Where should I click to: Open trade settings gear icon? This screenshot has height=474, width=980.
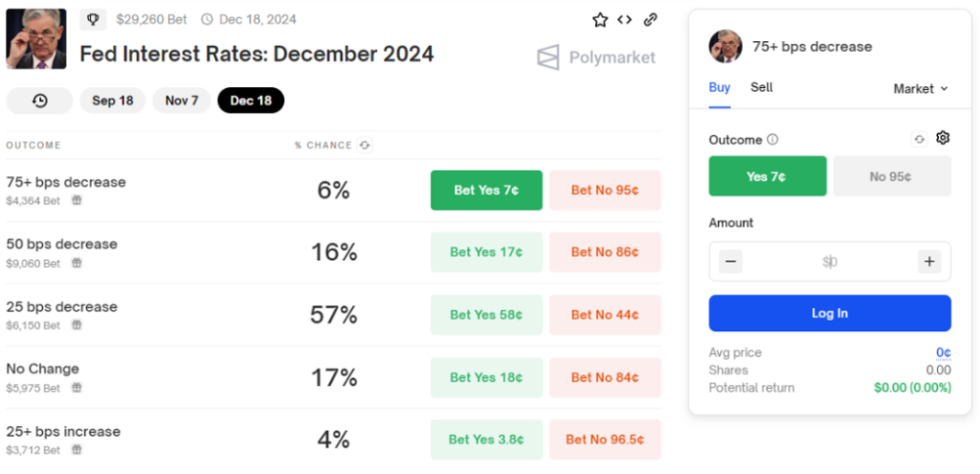(943, 139)
